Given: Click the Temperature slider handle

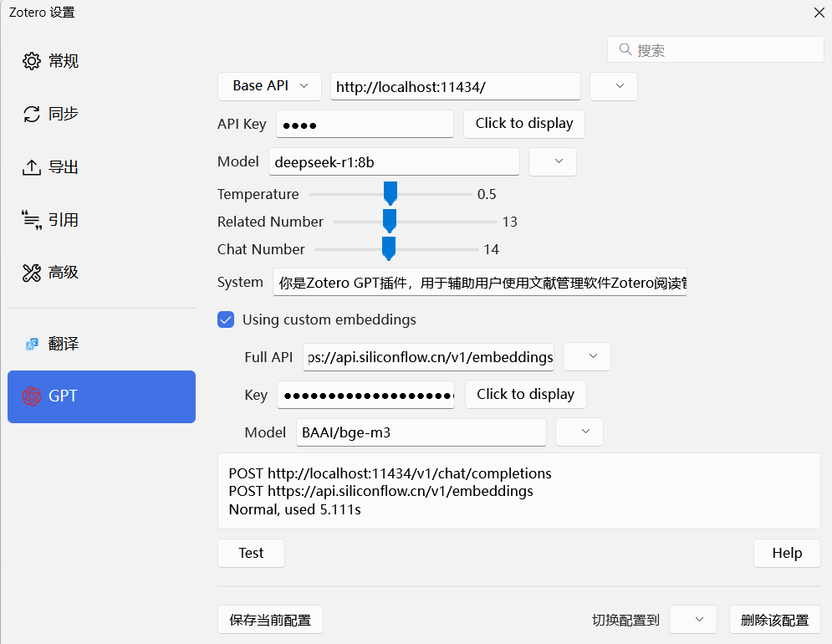Looking at the screenshot, I should [390, 193].
